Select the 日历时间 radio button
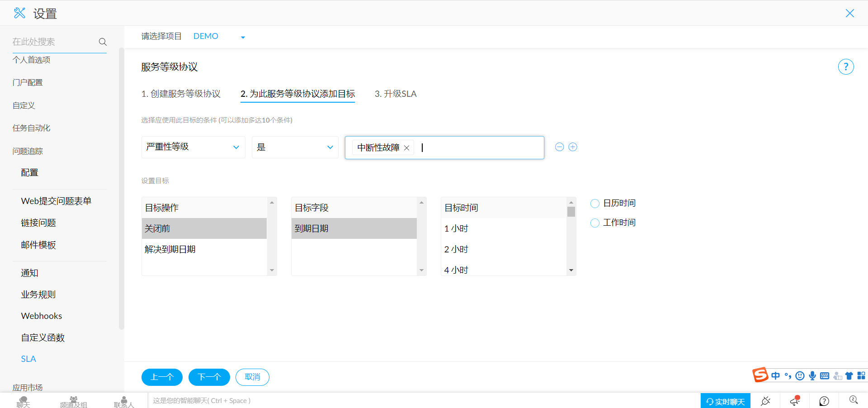Image resolution: width=868 pixels, height=408 pixels. [x=595, y=204]
